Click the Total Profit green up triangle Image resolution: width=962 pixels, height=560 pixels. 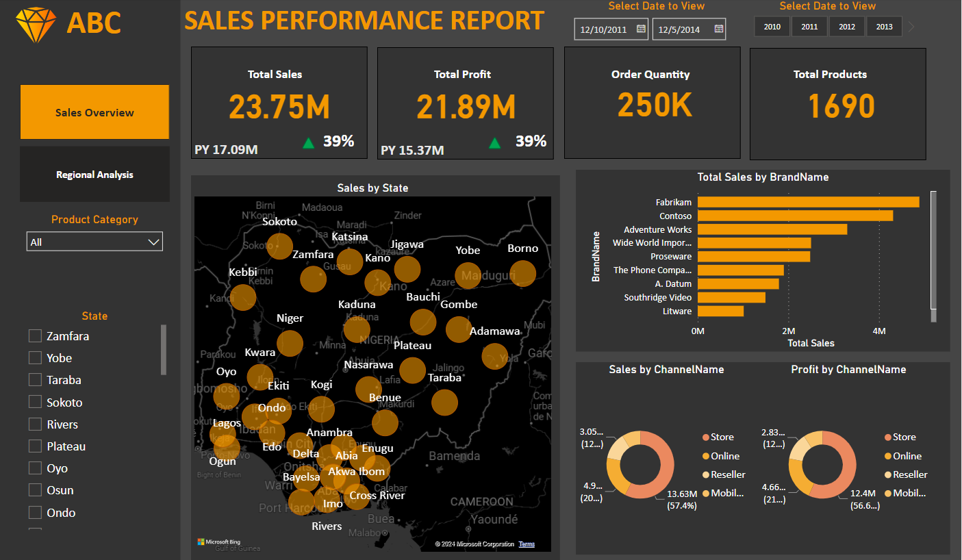point(495,142)
